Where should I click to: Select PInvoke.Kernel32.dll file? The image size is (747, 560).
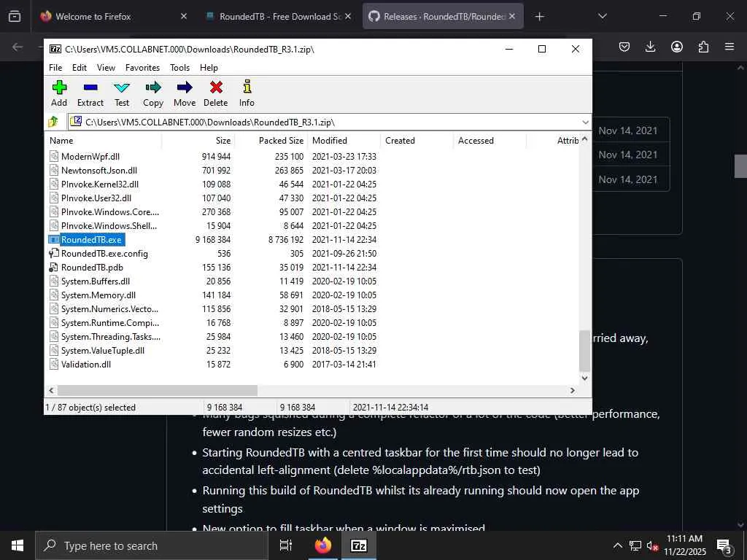click(x=99, y=184)
